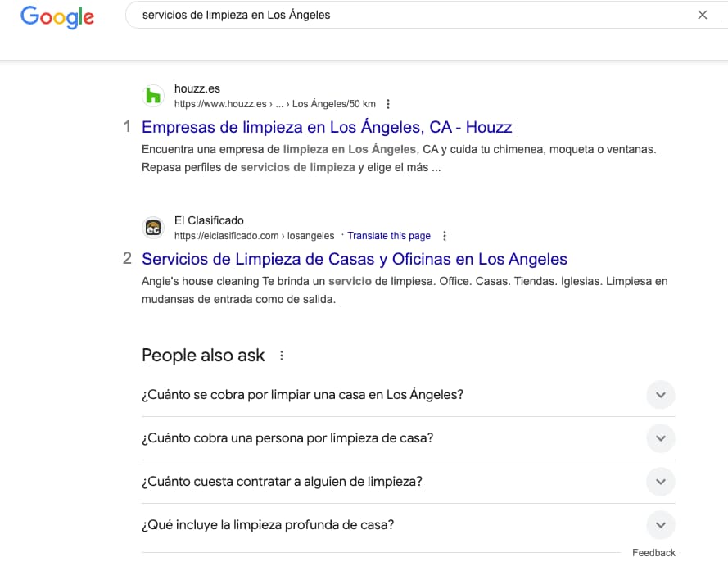Clear the search box with X icon
728x571 pixels.
[703, 15]
